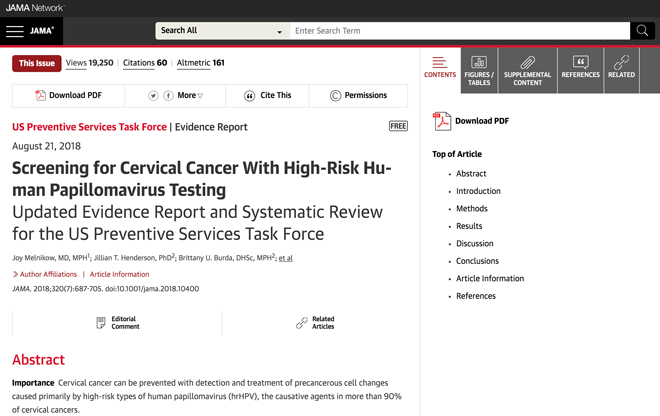Open the hamburger navigation menu
The image size is (660, 416).
coord(15,31)
